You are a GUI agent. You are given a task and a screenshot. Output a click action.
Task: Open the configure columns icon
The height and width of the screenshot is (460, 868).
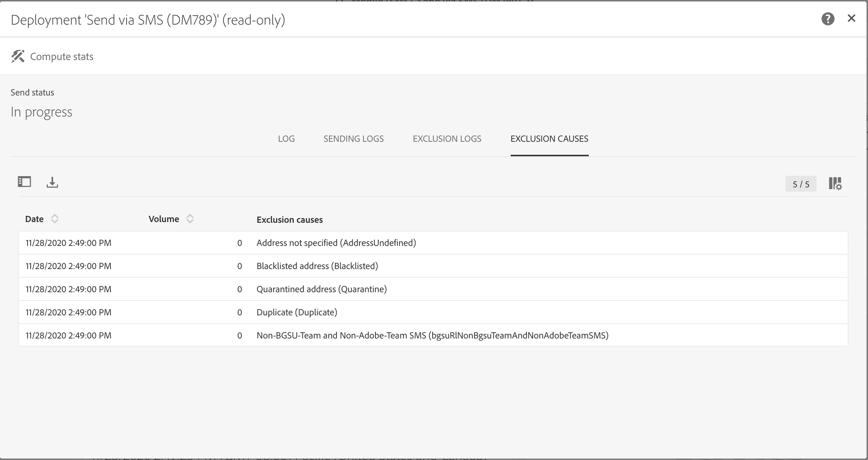tap(835, 184)
